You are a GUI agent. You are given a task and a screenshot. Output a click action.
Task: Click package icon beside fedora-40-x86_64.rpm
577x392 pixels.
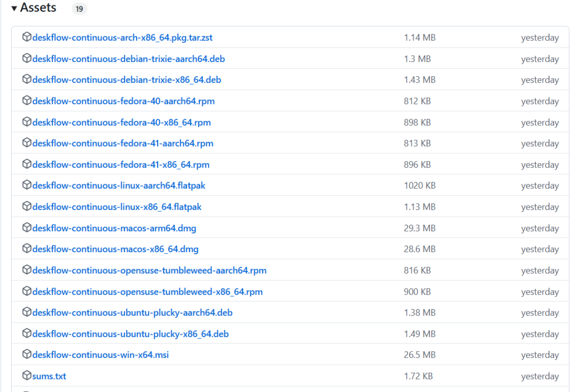coord(27,122)
